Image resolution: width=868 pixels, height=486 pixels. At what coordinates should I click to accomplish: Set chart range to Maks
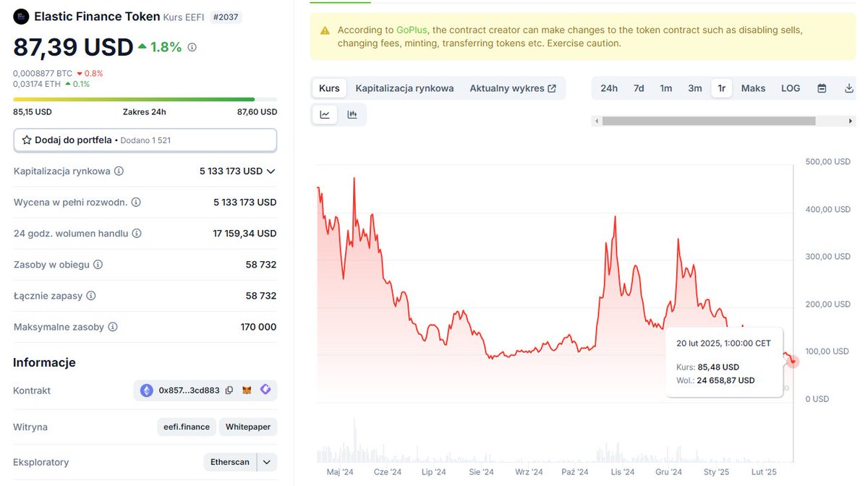click(x=753, y=88)
